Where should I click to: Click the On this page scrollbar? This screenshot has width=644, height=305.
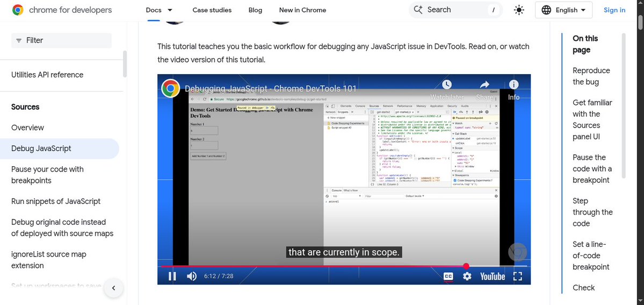coord(624,105)
